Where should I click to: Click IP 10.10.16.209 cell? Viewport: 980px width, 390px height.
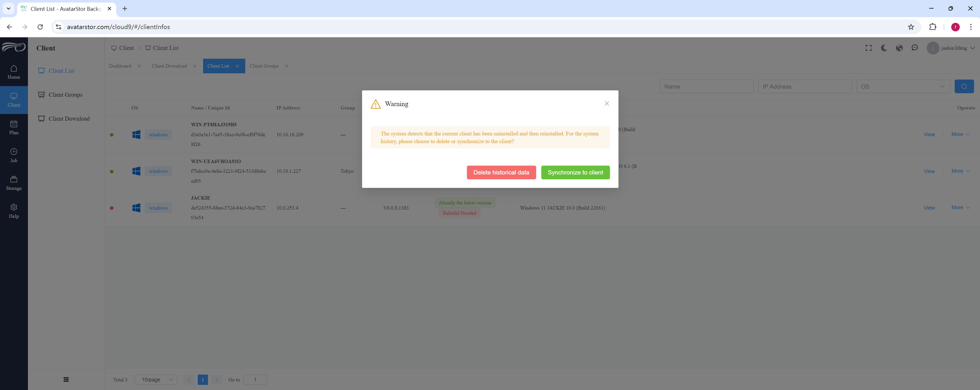[290, 135]
